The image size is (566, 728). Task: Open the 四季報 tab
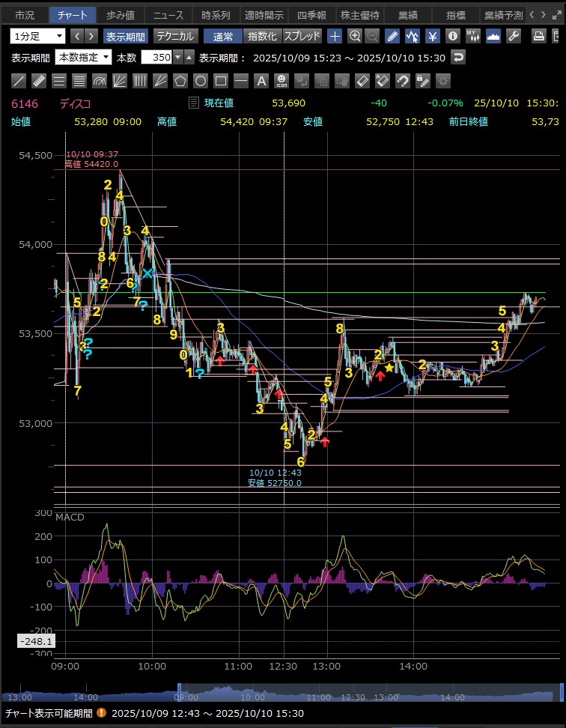[x=311, y=15]
